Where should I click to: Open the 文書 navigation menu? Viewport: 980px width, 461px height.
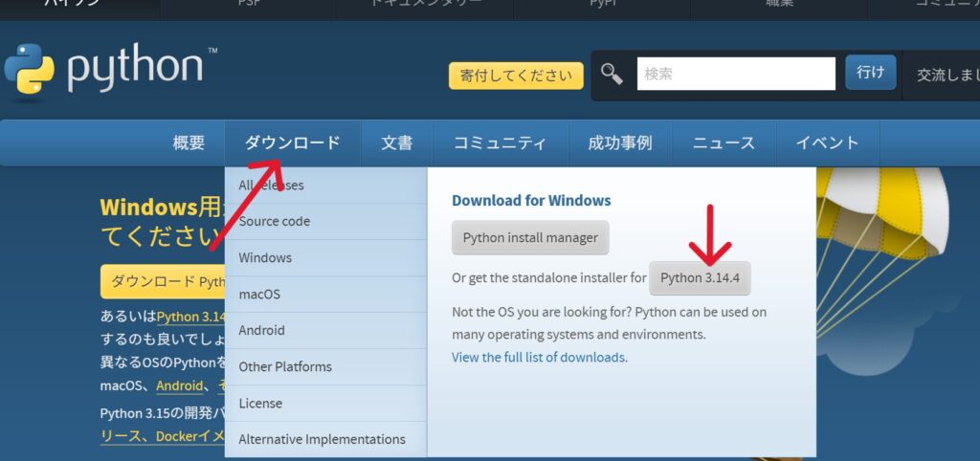[x=396, y=143]
